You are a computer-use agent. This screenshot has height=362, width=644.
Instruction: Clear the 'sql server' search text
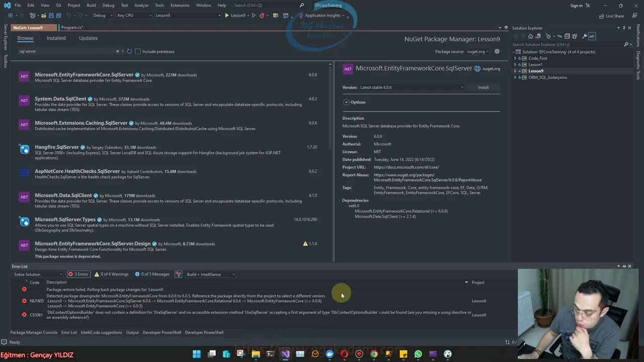pos(118,51)
